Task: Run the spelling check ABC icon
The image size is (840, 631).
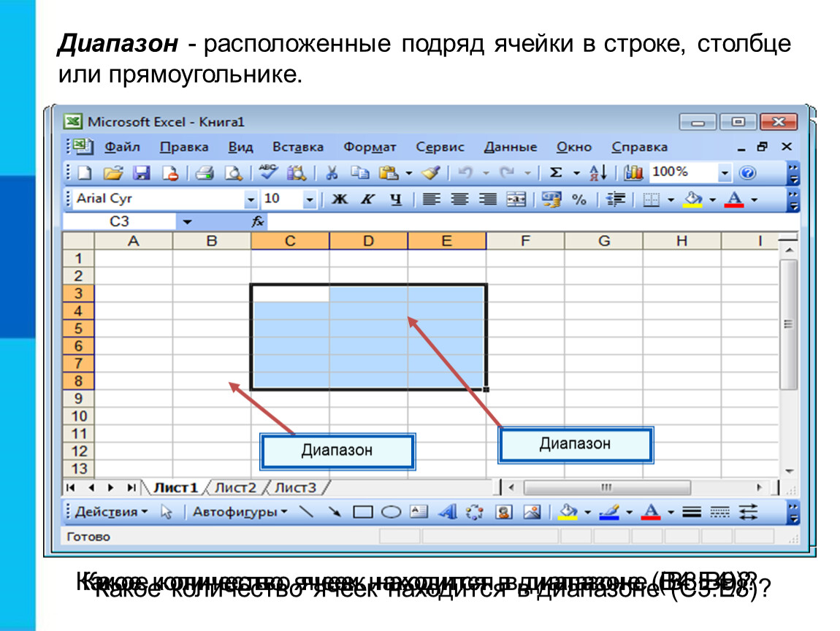Action: (x=267, y=172)
